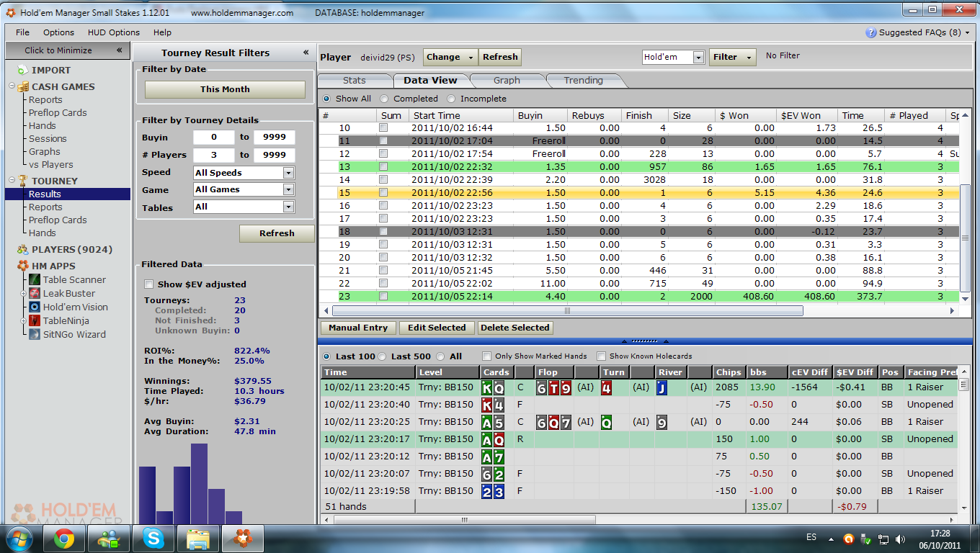
Task: Collapse the Tourney Result Filters panel chevron
Action: pos(306,53)
